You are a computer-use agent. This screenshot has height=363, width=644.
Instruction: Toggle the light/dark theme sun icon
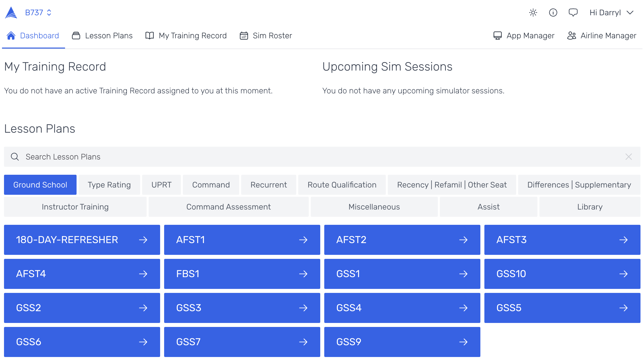(533, 13)
